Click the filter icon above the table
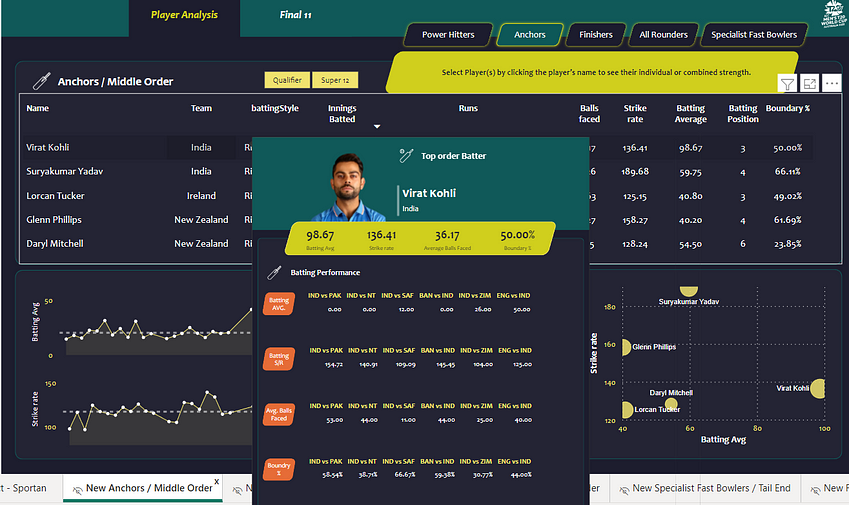 point(786,84)
